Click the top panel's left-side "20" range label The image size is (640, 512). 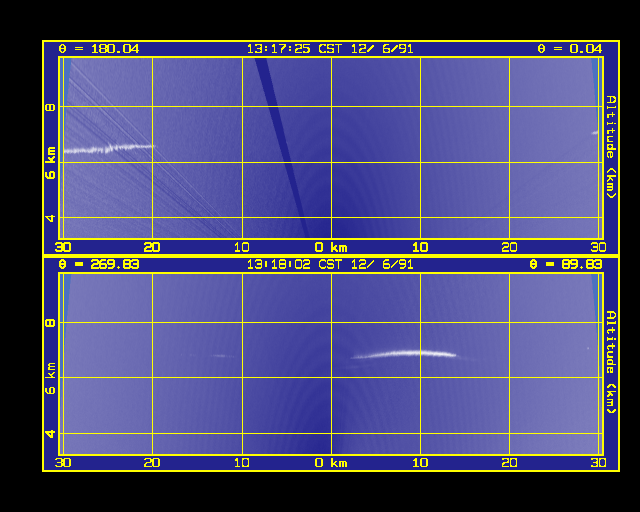[152, 247]
